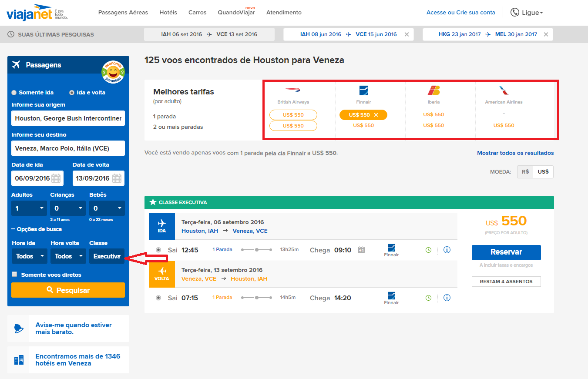Click the hotel building icon
588x379 pixels.
(19, 360)
